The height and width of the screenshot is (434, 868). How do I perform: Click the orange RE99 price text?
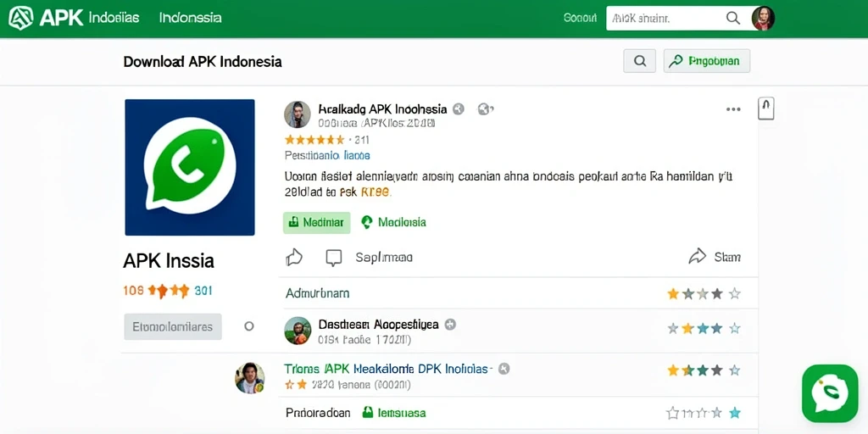376,192
